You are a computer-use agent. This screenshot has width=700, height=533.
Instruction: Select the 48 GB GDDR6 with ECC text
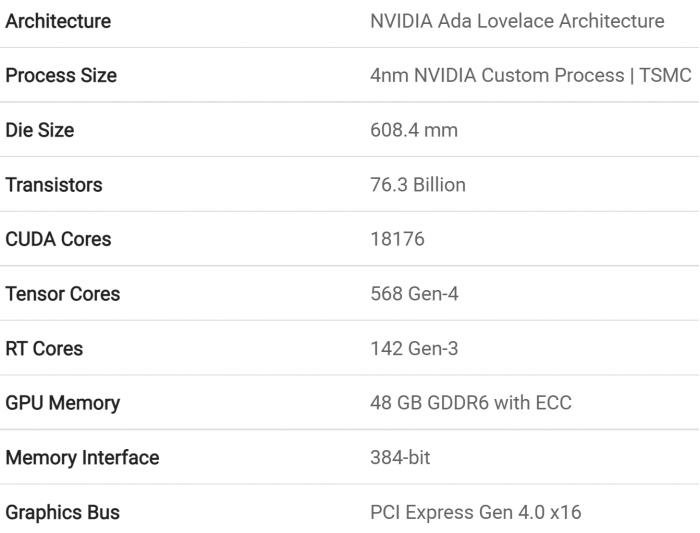pos(471,403)
